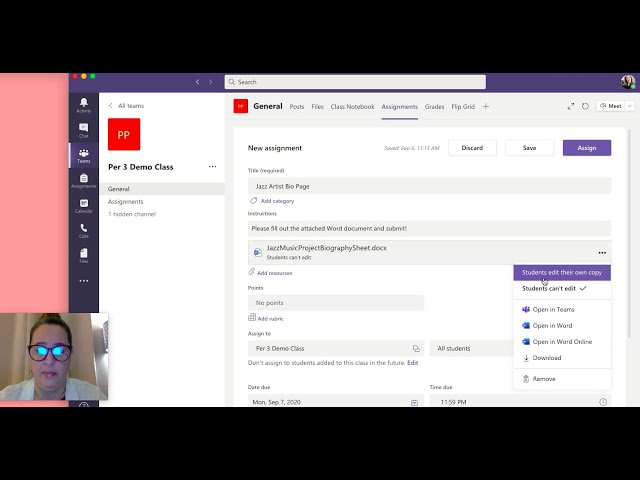Open the time due clock icon
The image size is (640, 480).
click(x=603, y=402)
